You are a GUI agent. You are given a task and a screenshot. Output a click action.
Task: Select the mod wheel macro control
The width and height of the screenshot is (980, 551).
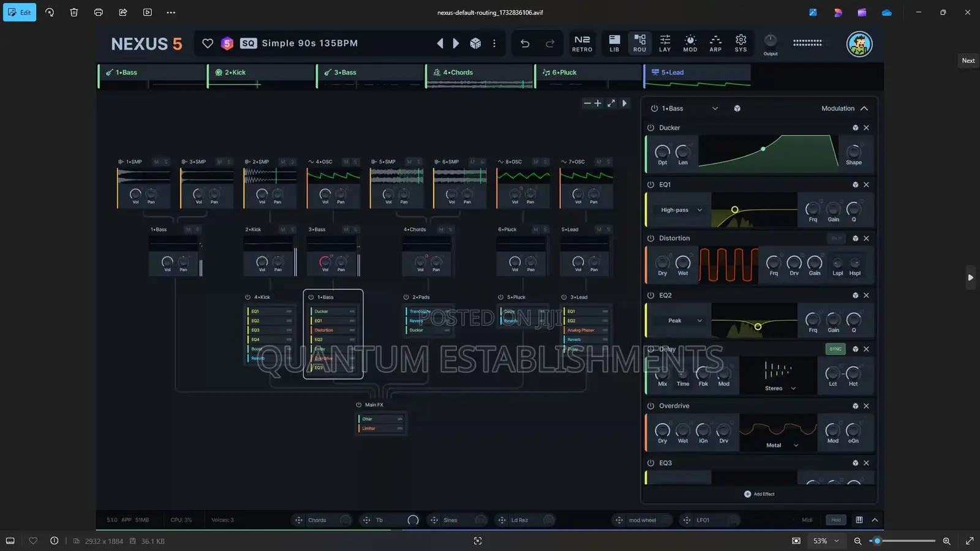641,520
